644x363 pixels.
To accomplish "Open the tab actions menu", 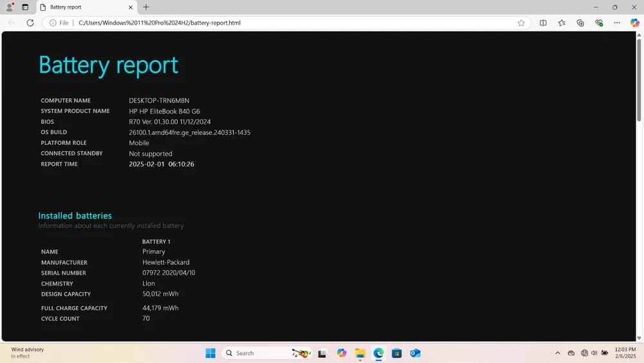I will (25, 7).
